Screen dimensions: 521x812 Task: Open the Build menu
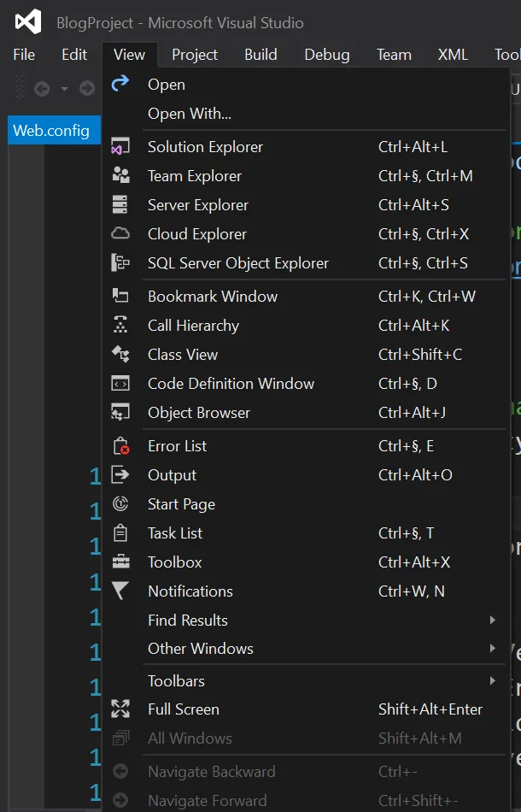[x=260, y=55]
